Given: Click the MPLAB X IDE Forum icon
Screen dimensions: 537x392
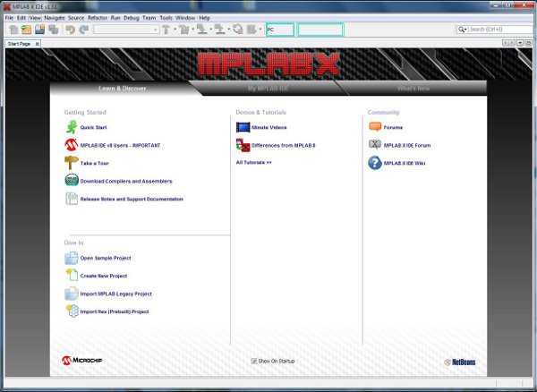Looking at the screenshot, I should pos(375,145).
